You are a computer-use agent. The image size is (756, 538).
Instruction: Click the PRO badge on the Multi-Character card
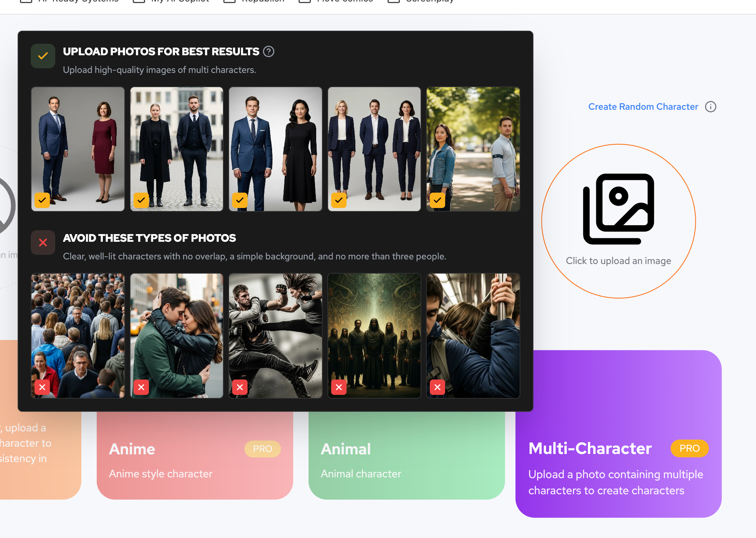coord(690,448)
